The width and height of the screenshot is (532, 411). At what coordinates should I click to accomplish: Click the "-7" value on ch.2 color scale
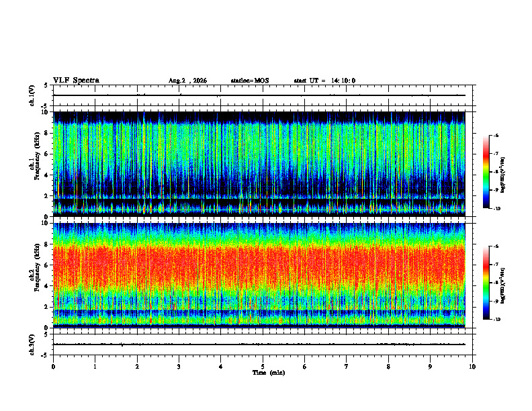(496, 265)
